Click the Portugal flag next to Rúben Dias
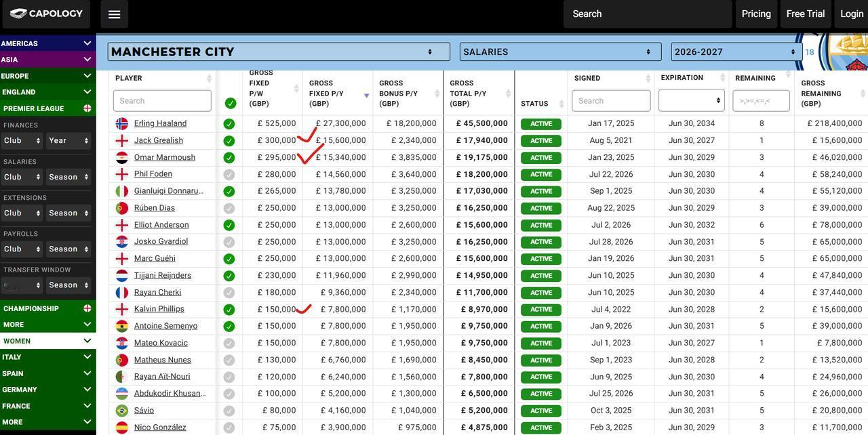This screenshot has height=435, width=868. pyautogui.click(x=122, y=208)
